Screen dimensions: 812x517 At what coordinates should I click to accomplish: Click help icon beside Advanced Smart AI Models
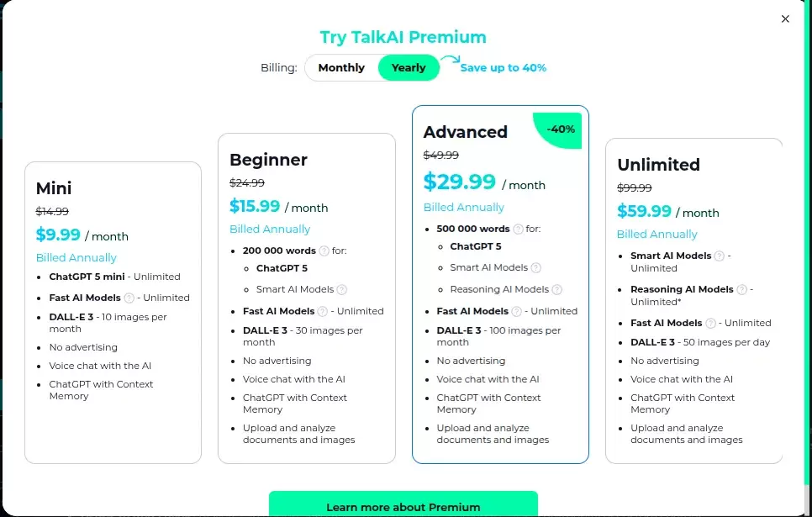coord(536,267)
